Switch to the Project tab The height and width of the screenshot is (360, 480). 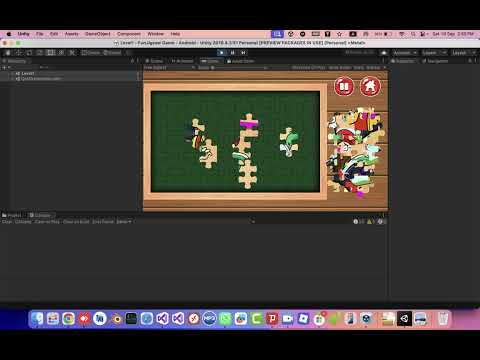click(x=12, y=215)
